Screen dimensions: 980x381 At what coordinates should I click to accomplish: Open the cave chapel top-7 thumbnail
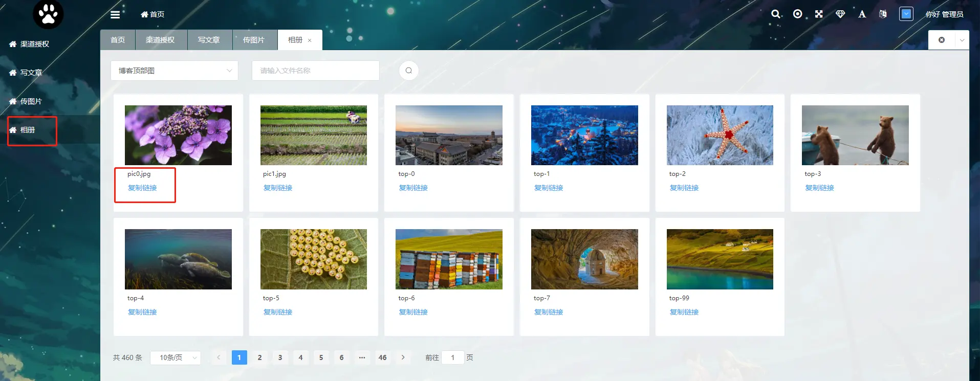click(584, 259)
